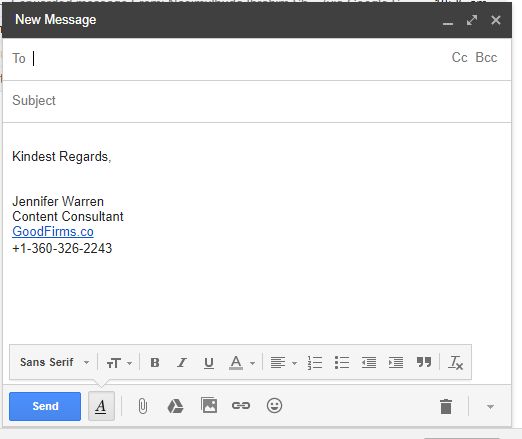The width and height of the screenshot is (522, 439).
Task: Click into the Subject field
Action: coord(257,101)
